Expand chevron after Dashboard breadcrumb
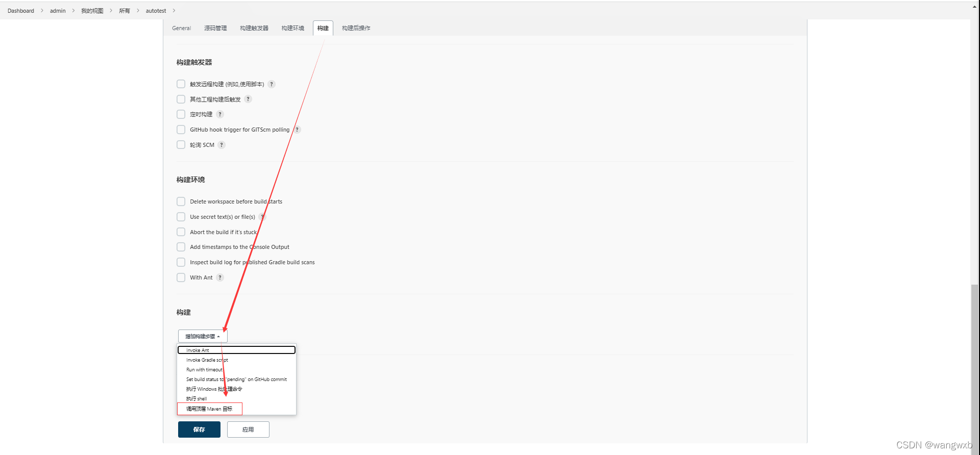The image size is (980, 455). 42,11
